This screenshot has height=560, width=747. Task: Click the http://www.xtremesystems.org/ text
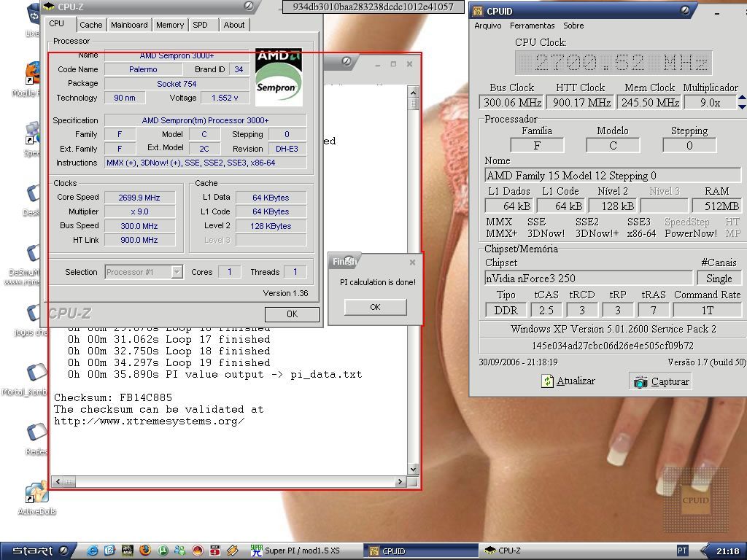pyautogui.click(x=149, y=421)
